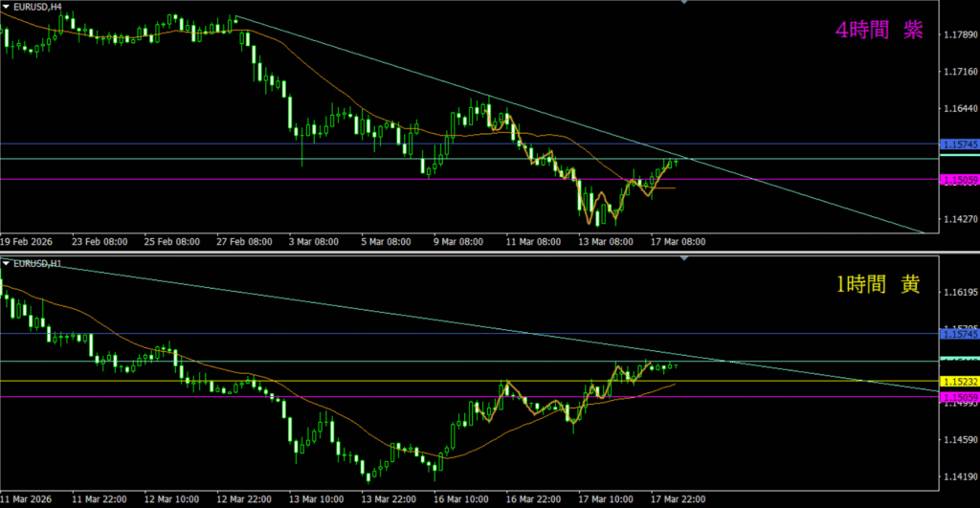The image size is (980, 508).
Task: Click the 1.17890 value on H4 price scale
Action: point(957,35)
